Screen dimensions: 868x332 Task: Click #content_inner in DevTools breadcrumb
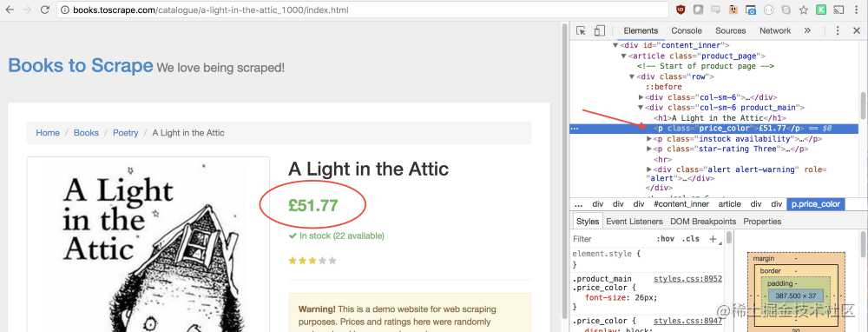point(681,204)
